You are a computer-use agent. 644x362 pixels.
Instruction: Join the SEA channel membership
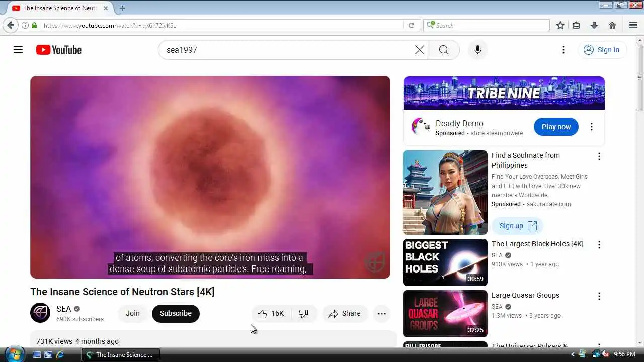pyautogui.click(x=133, y=313)
